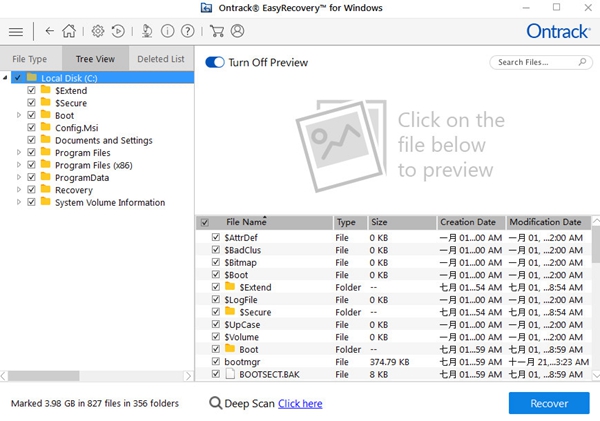The height and width of the screenshot is (421, 600).
Task: Expand the ProgramData folder
Action: (x=19, y=177)
